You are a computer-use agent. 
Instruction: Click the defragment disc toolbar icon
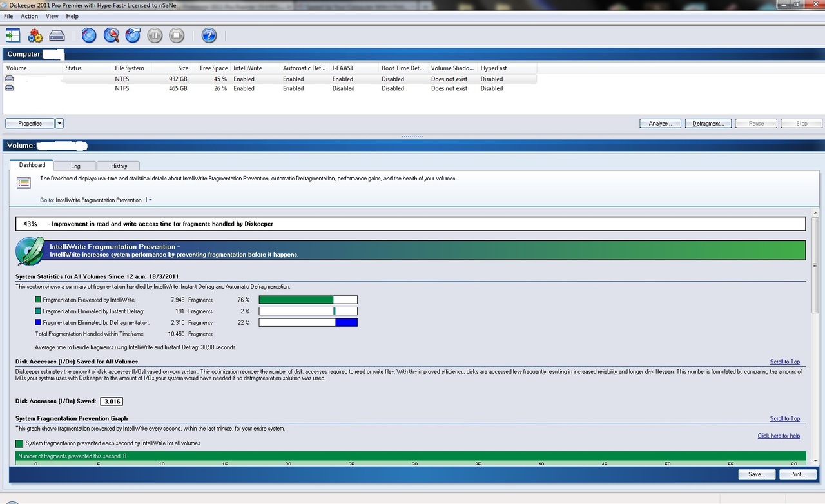[89, 35]
